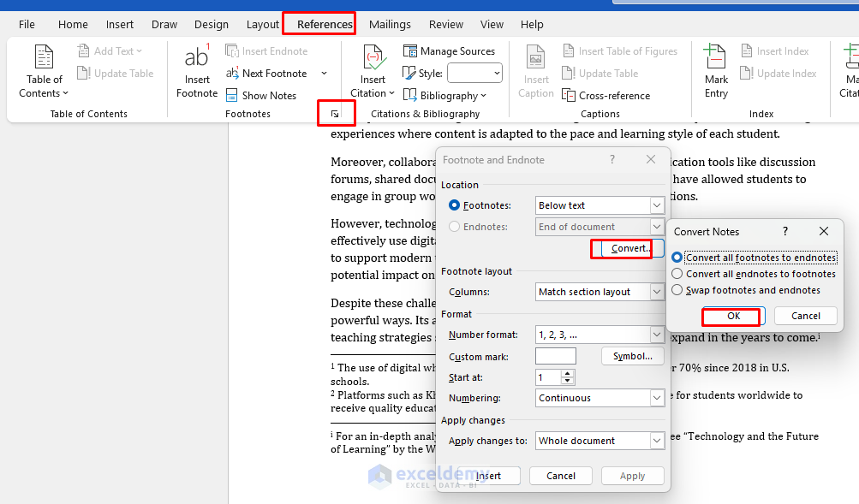
Task: Open help in Convert Notes dialog
Action: coord(785,231)
